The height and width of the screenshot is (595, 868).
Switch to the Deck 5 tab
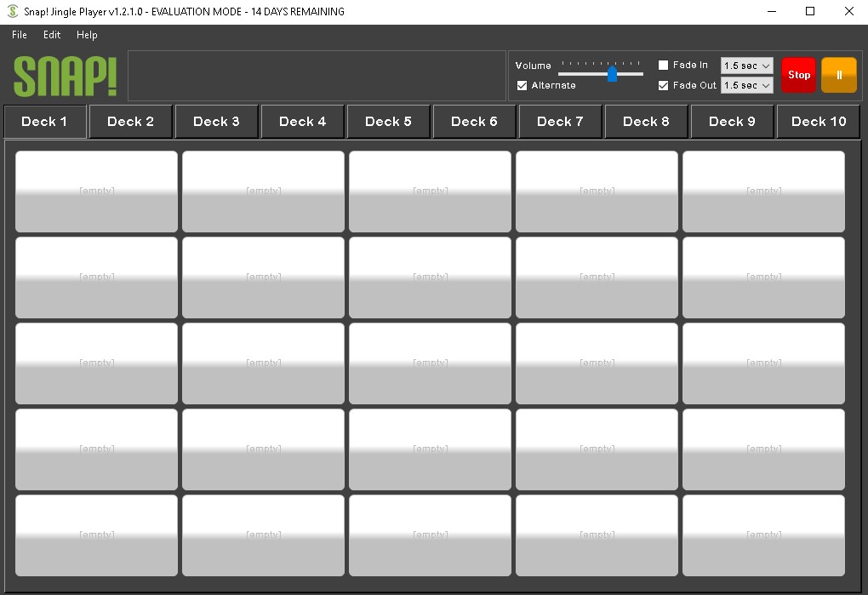(x=388, y=122)
